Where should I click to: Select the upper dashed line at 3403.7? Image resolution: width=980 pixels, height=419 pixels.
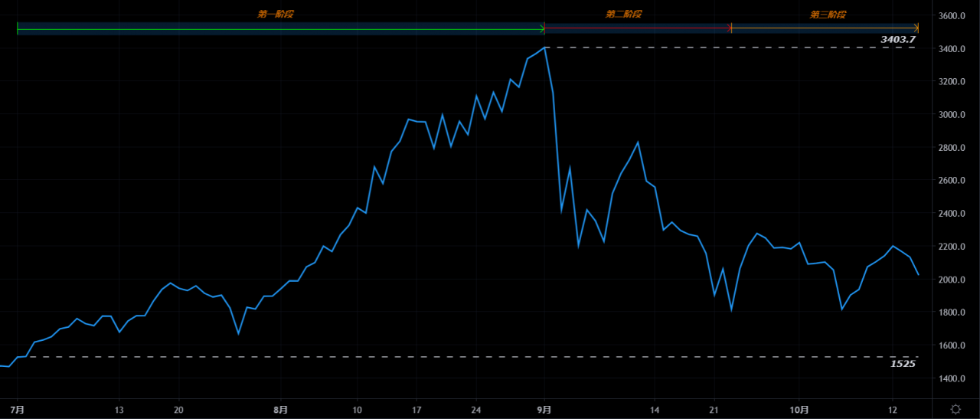click(x=727, y=47)
